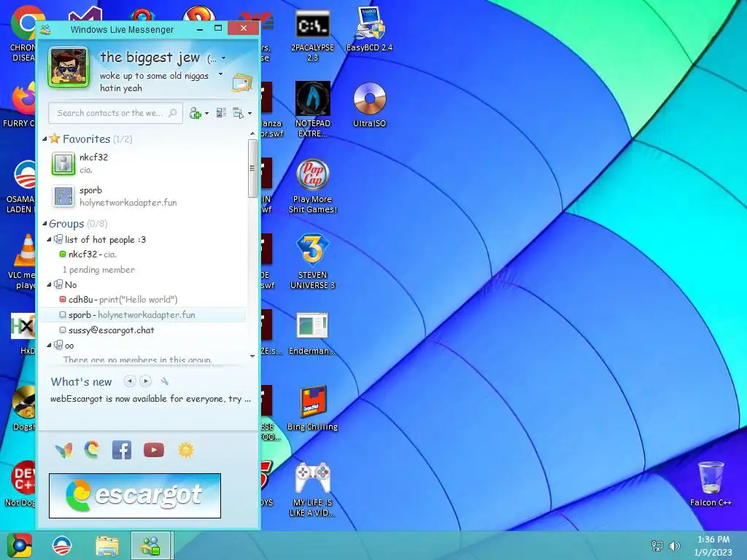
Task: Change contact list layout icon
Action: pos(221,113)
